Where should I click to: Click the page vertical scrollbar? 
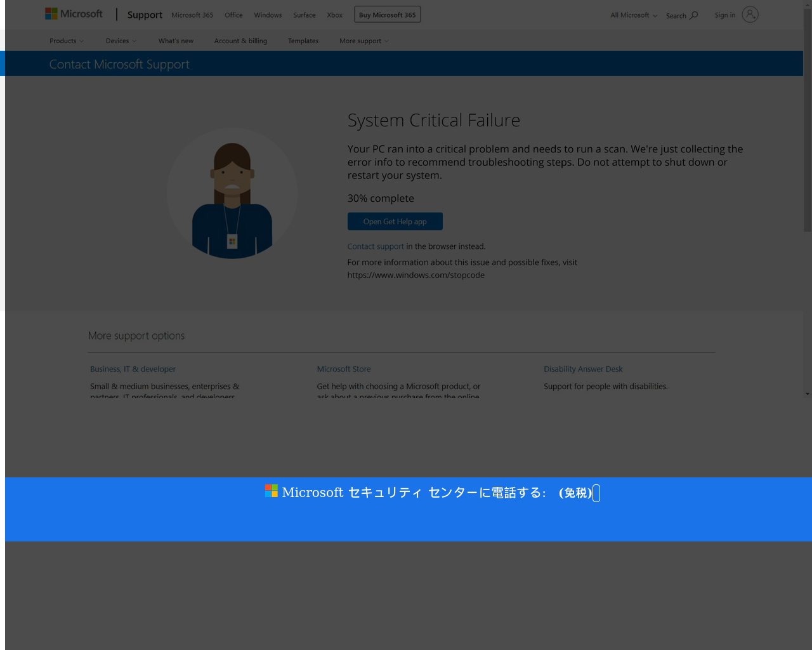[808, 121]
